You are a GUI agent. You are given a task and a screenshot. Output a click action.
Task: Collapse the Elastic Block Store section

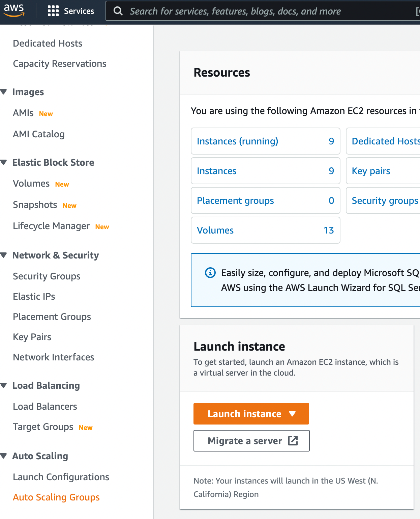click(4, 162)
